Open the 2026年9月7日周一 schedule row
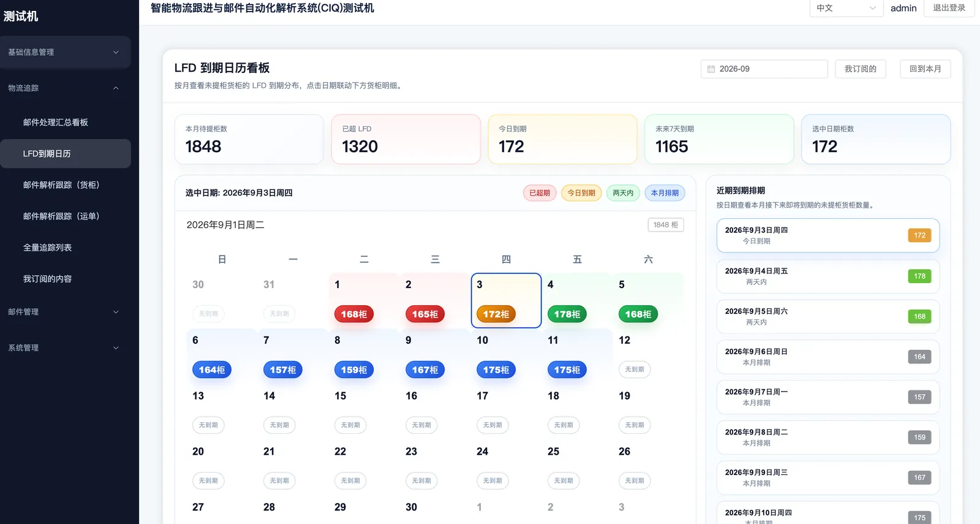The image size is (980, 524). tap(828, 397)
